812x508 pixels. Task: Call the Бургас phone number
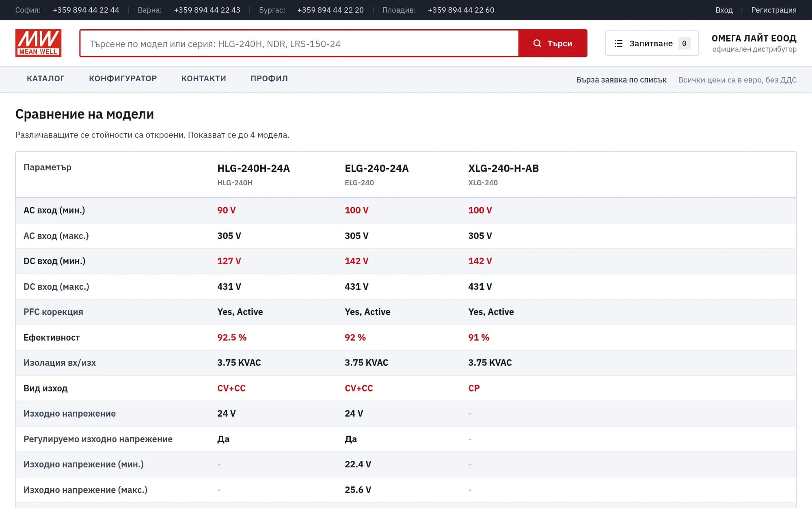pyautogui.click(x=330, y=10)
